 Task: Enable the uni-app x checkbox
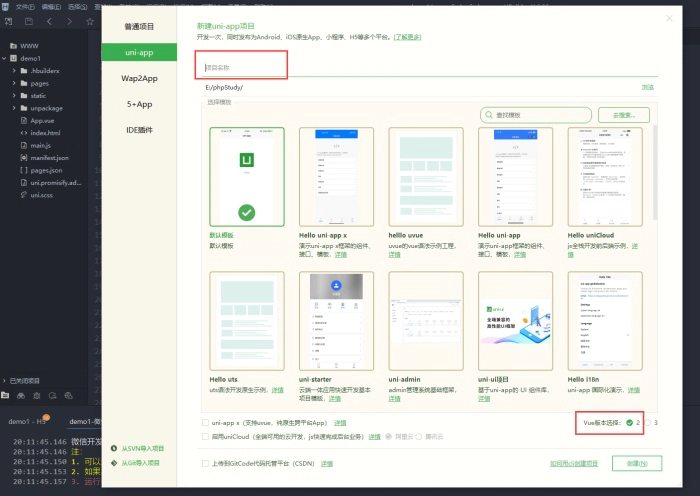pos(205,422)
